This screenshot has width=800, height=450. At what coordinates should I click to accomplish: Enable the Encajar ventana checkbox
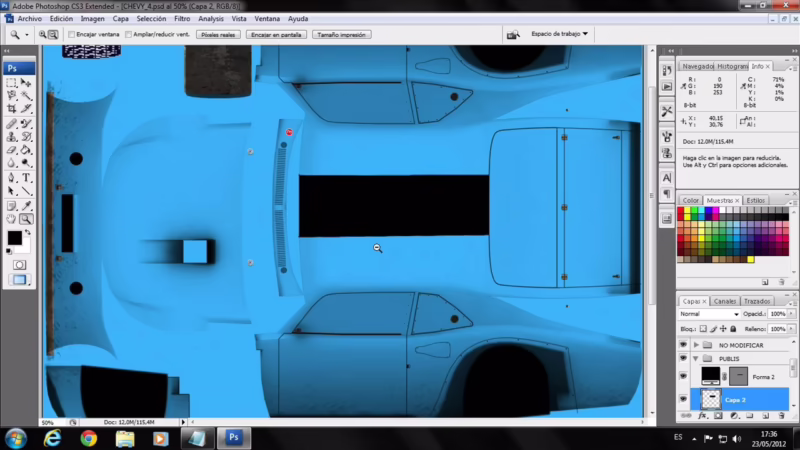tap(70, 34)
